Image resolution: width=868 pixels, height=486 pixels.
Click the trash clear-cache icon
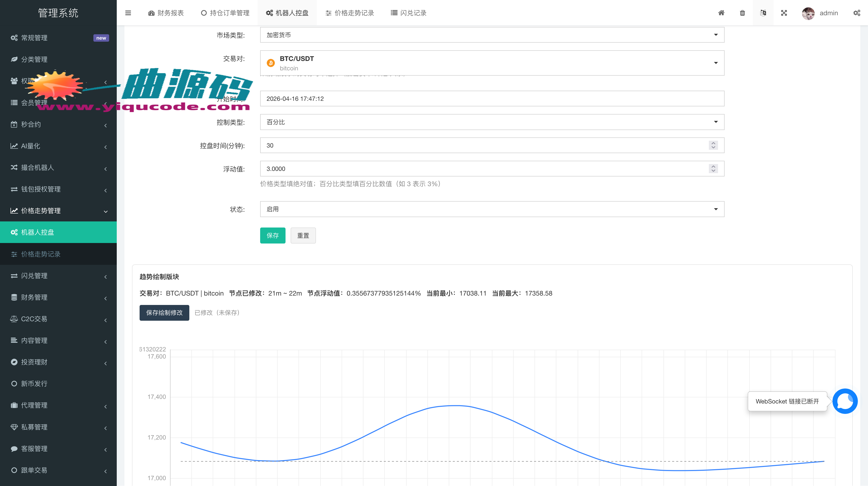pos(742,13)
